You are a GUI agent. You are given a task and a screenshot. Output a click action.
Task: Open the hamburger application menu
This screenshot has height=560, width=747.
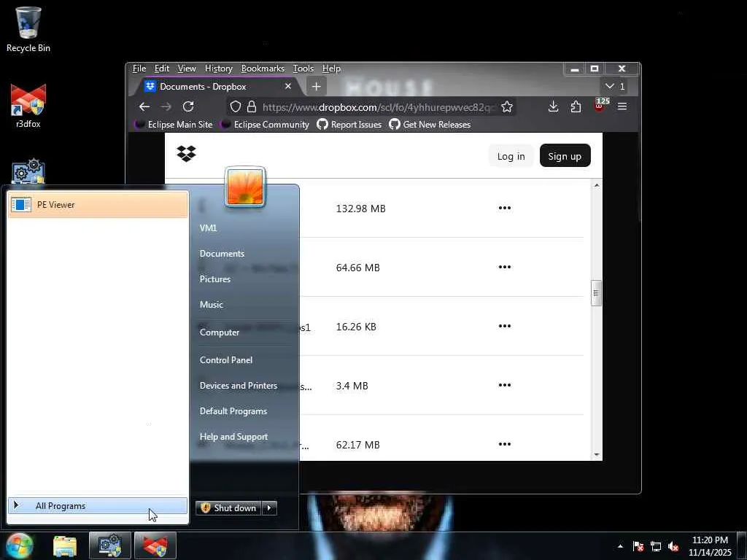[x=622, y=106]
